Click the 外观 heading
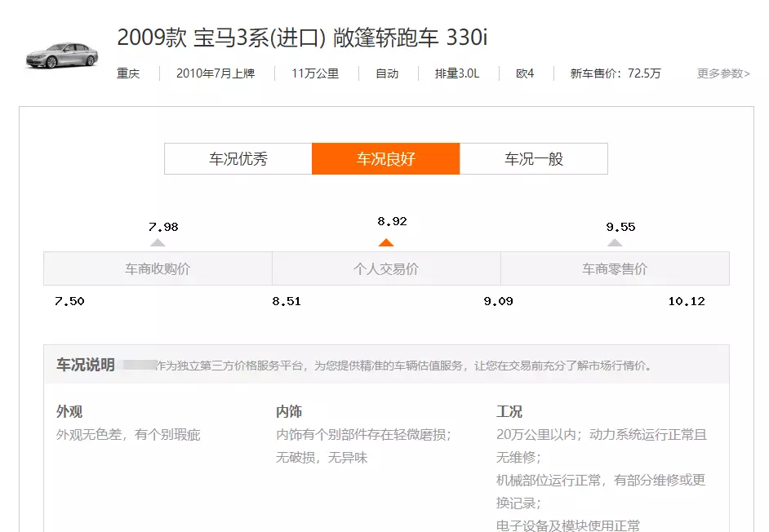The height and width of the screenshot is (532, 769). pos(69,411)
